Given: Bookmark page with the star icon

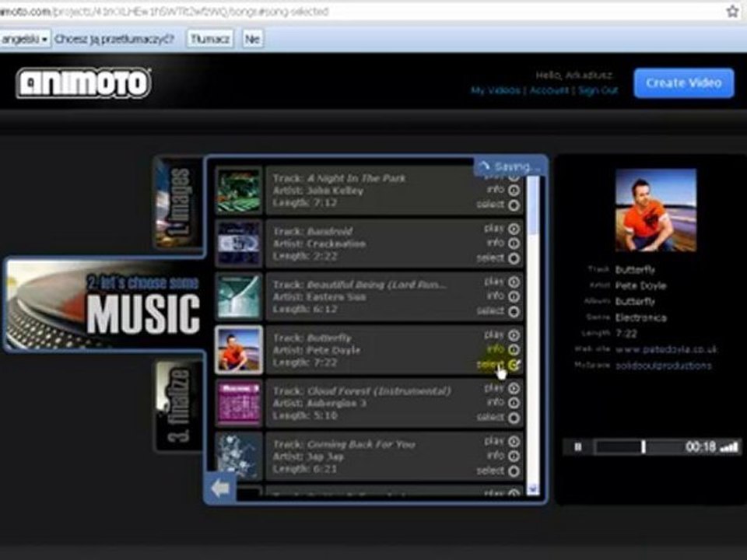Looking at the screenshot, I should click(x=733, y=11).
